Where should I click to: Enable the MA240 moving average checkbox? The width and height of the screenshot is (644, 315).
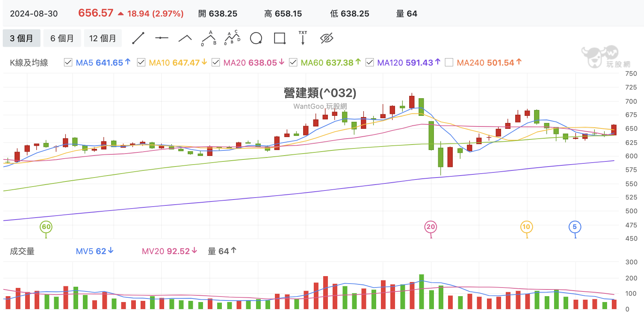pos(449,62)
